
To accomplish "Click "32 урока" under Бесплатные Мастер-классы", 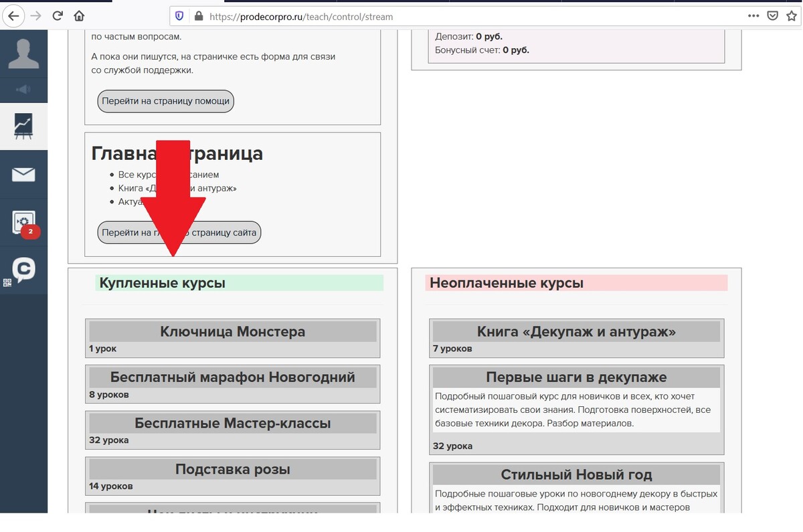I will click(x=109, y=440).
